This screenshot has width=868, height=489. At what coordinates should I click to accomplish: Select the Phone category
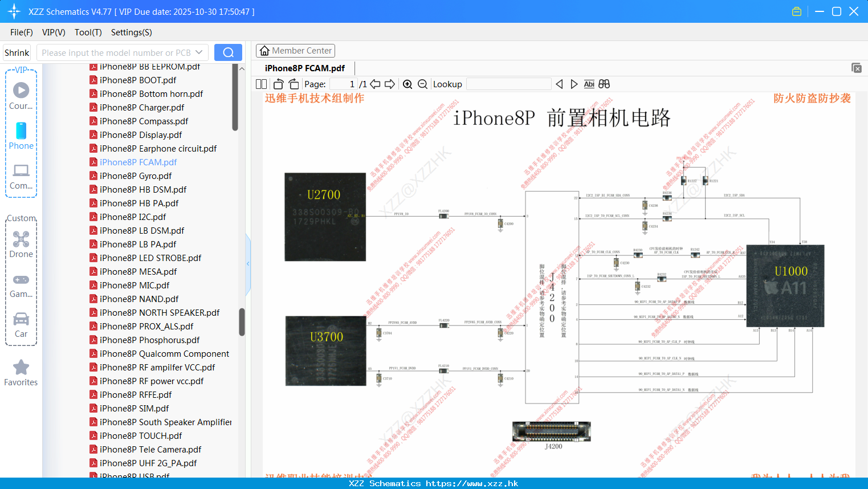(21, 136)
